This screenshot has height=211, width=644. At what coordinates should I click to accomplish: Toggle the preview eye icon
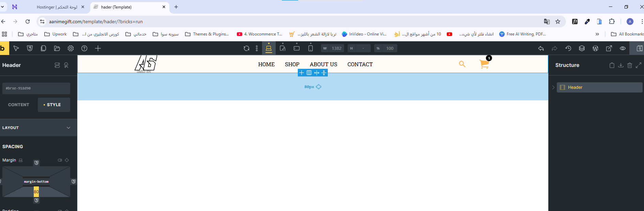(x=623, y=48)
